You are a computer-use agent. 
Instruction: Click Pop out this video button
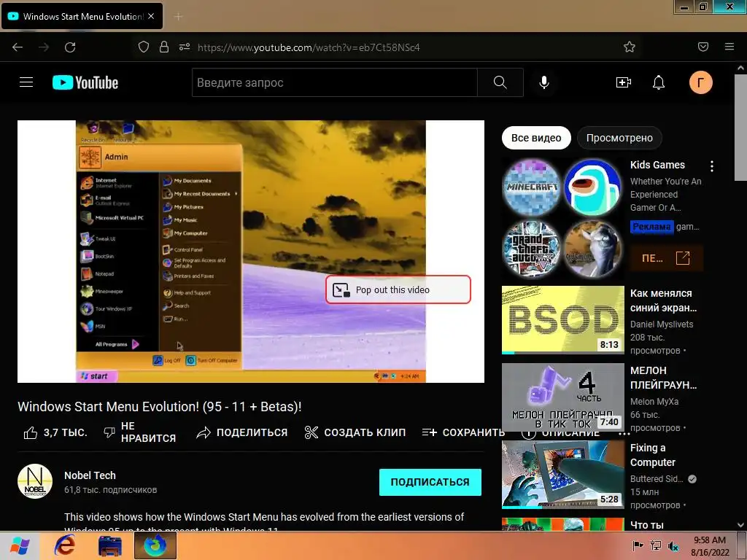pyautogui.click(x=398, y=289)
